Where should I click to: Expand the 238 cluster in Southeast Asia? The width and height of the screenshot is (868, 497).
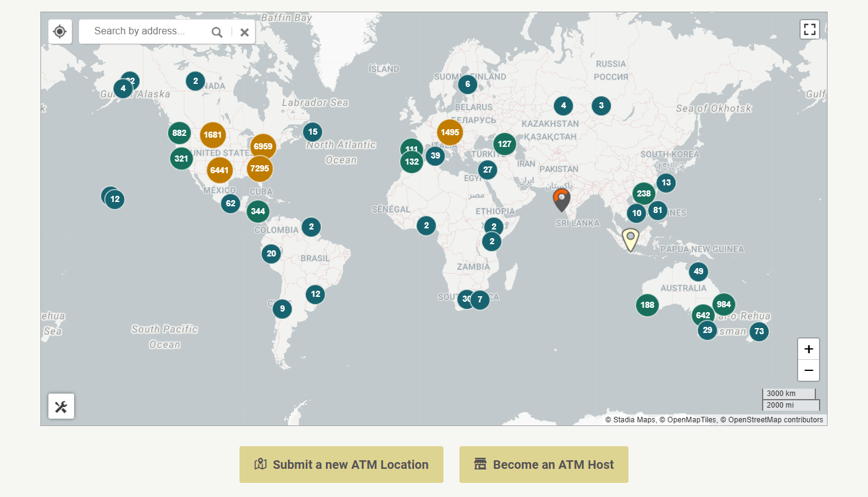click(644, 194)
